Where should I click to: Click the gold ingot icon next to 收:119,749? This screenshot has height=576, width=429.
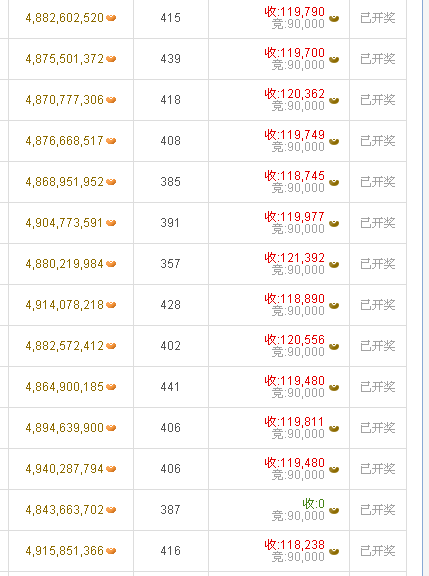(334, 141)
